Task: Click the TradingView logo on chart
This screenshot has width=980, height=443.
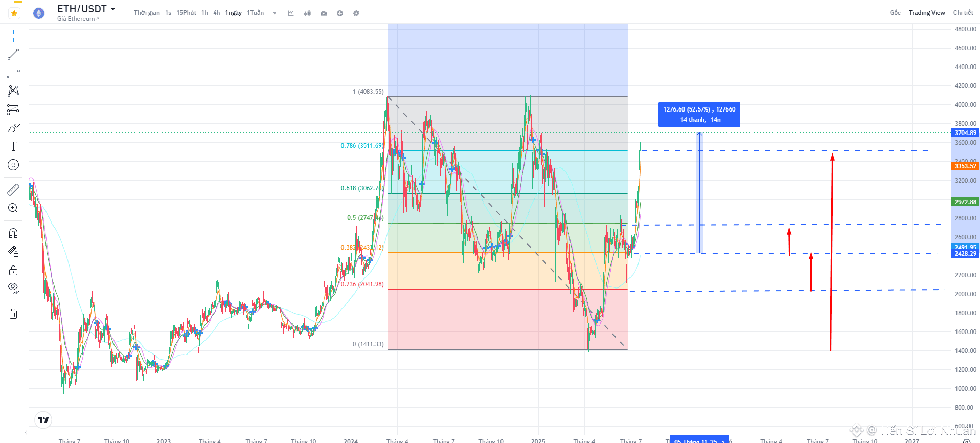Action: click(43, 420)
